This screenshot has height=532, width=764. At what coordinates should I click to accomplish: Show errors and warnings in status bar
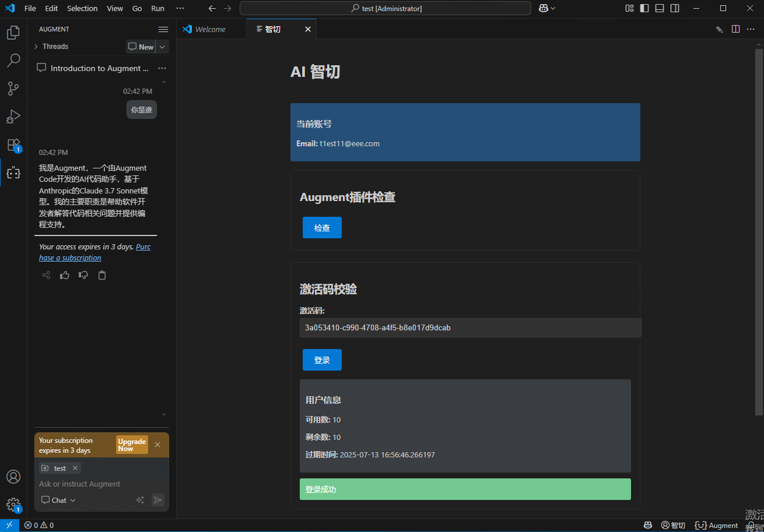[39, 525]
